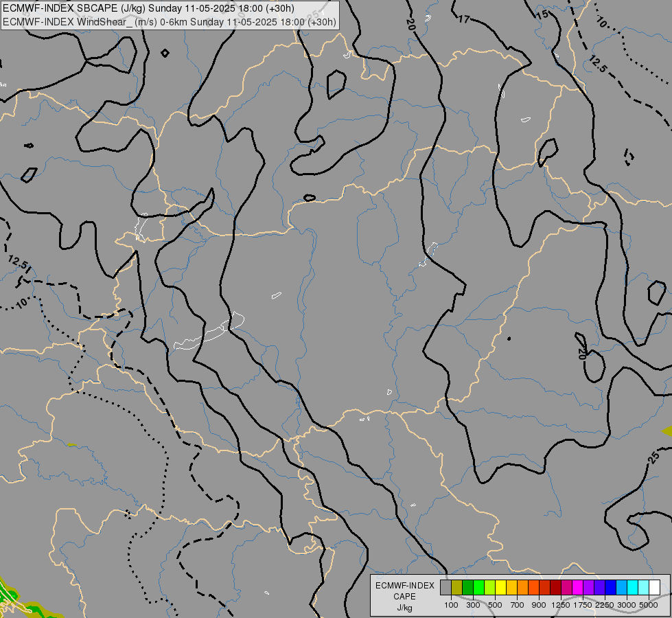The height and width of the screenshot is (618, 672).
Task: Click the 2250 tick label in the legend
Action: coord(605,605)
